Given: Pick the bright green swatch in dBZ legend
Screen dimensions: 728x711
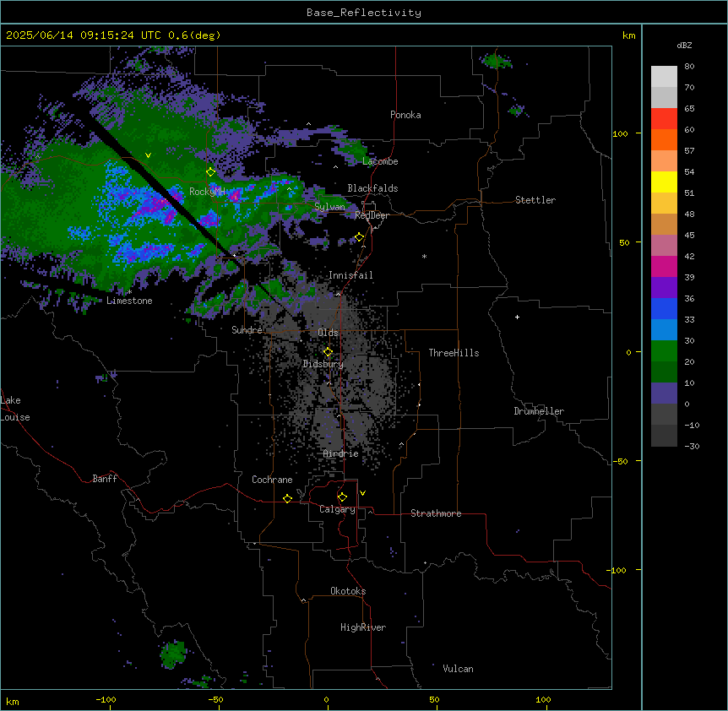Looking at the screenshot, I should coord(664,351).
